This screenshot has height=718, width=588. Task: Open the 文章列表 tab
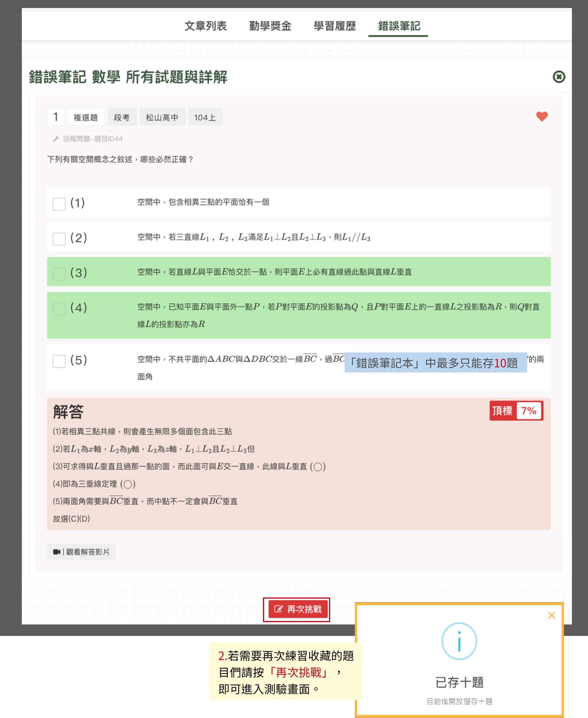(206, 26)
